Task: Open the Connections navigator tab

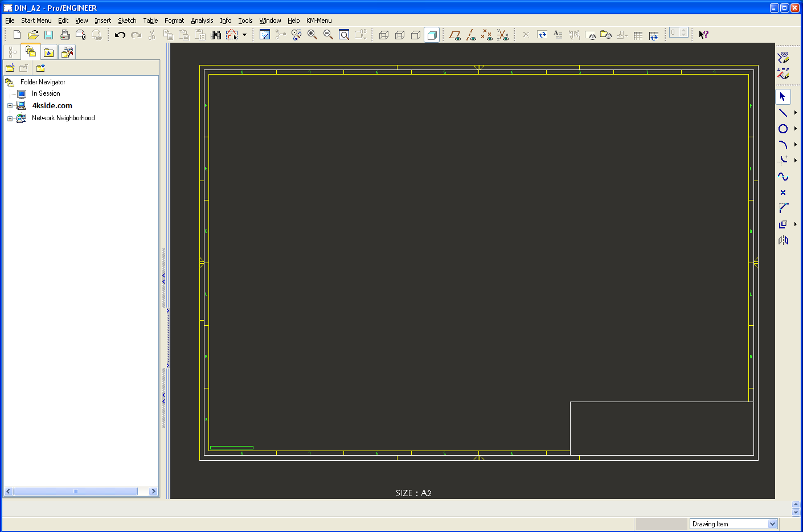Action: [67, 52]
